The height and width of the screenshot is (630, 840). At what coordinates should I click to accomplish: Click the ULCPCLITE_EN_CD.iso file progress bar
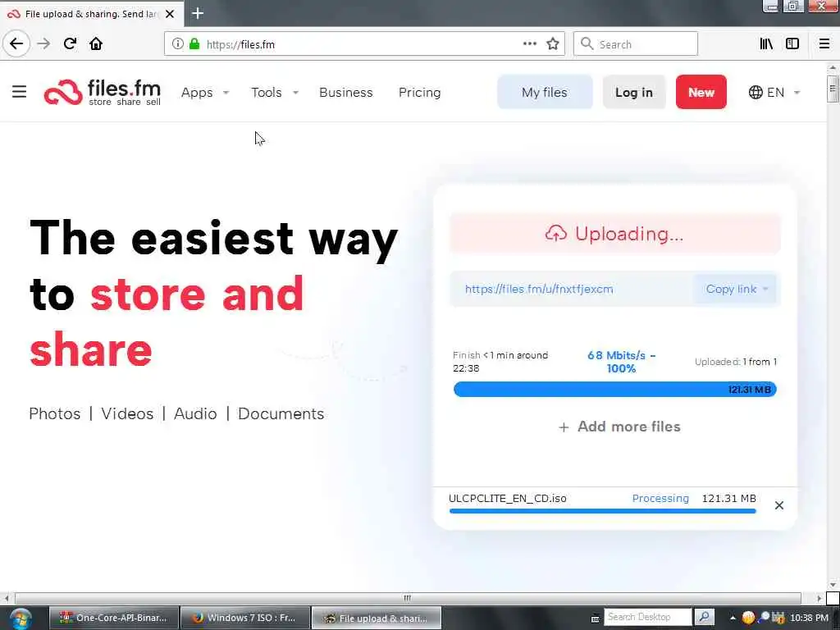point(603,511)
